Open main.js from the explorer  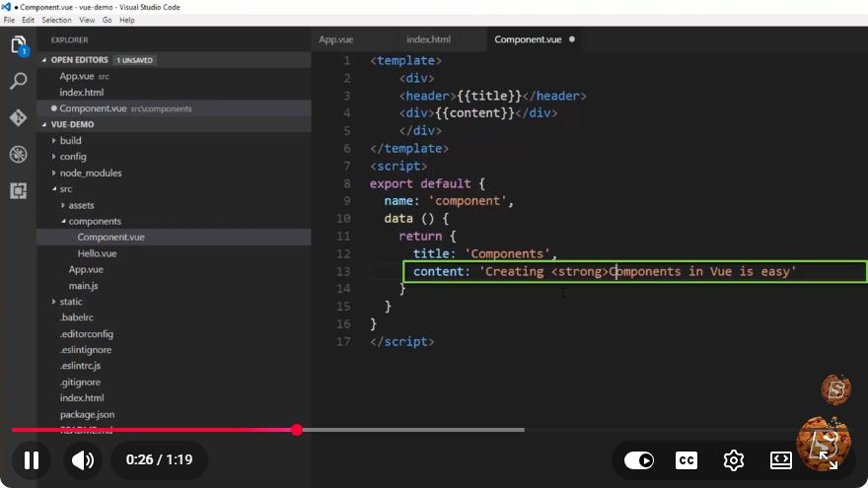83,286
